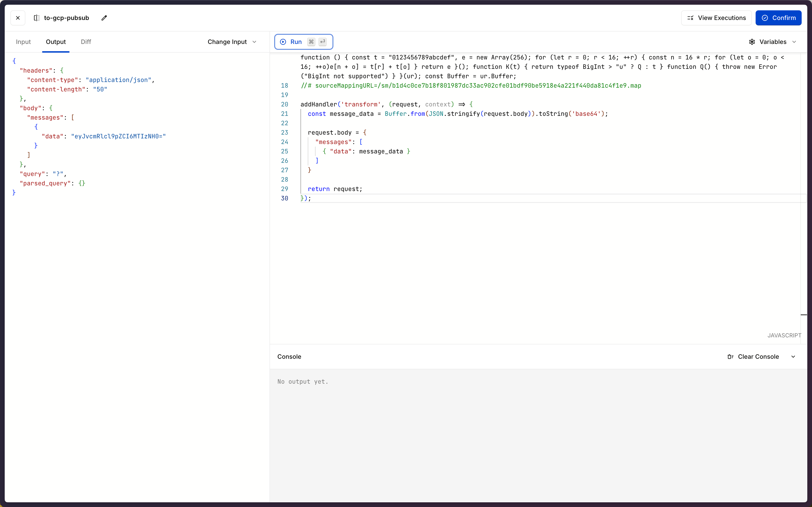Click the checkmark icon on the Confirm button
812x507 pixels.
click(x=765, y=18)
